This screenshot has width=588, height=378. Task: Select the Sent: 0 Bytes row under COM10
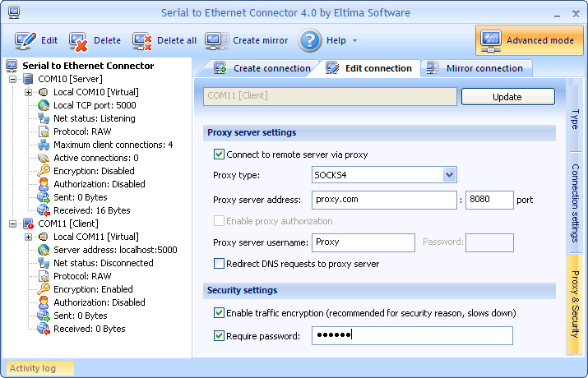pos(81,197)
